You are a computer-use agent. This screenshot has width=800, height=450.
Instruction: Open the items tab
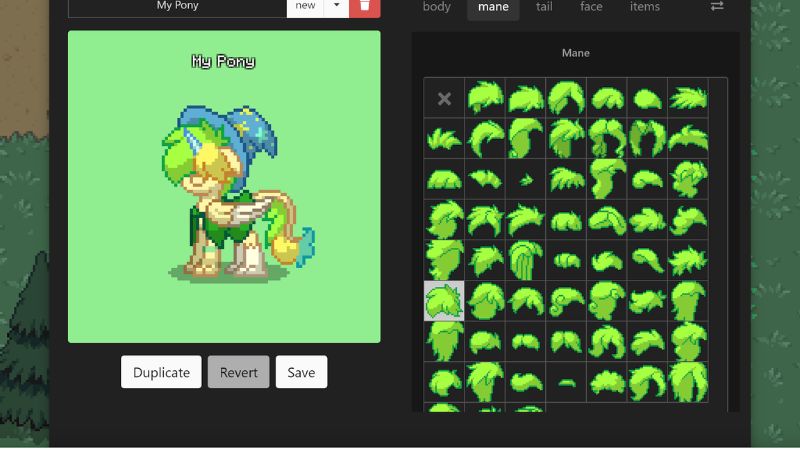tap(644, 7)
